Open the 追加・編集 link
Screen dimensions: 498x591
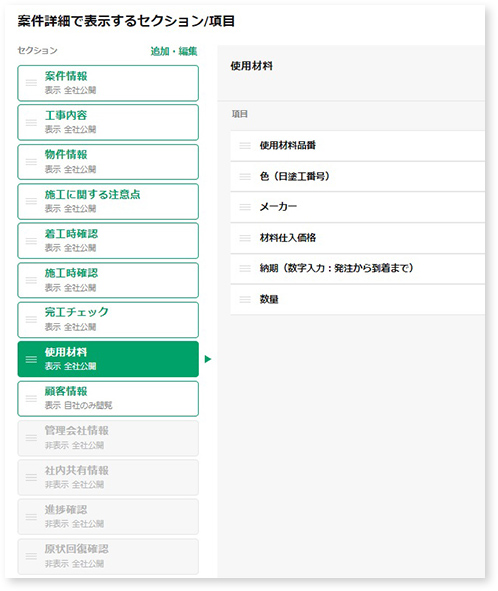tap(174, 51)
